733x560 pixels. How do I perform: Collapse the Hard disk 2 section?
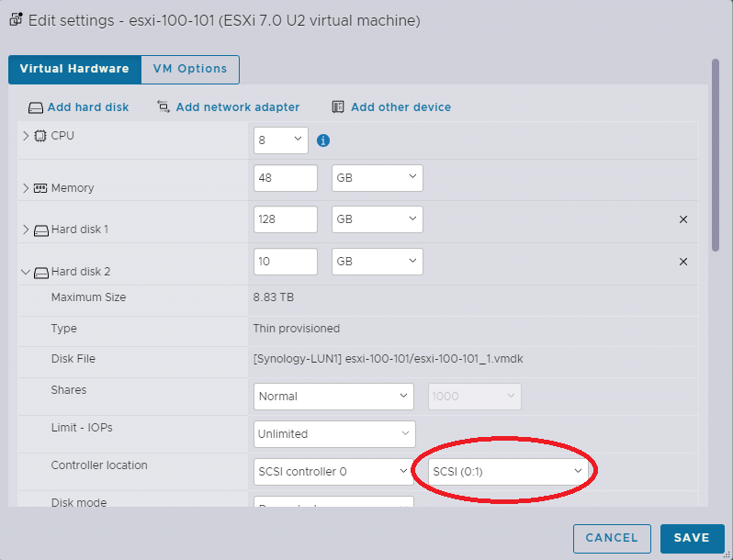[26, 273]
